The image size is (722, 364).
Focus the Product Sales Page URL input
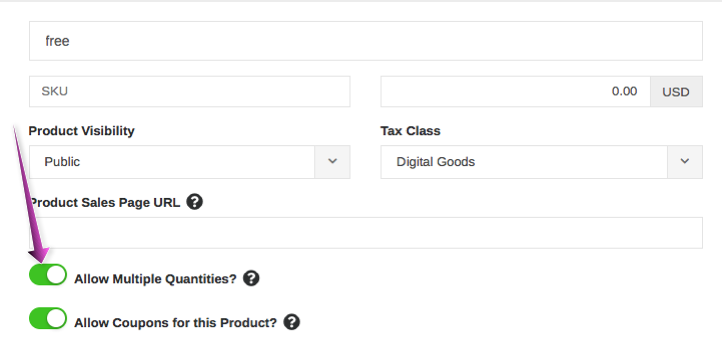366,233
